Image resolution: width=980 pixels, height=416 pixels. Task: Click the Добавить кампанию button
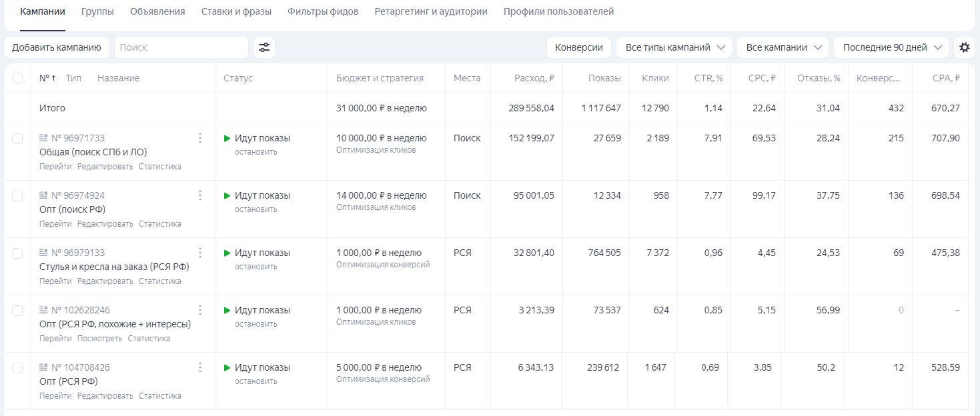[56, 47]
